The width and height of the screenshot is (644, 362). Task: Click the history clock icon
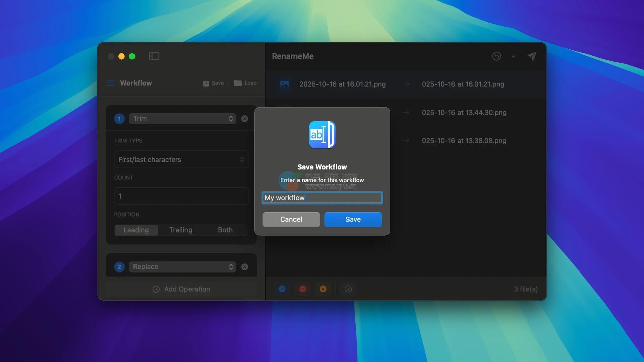click(x=496, y=56)
